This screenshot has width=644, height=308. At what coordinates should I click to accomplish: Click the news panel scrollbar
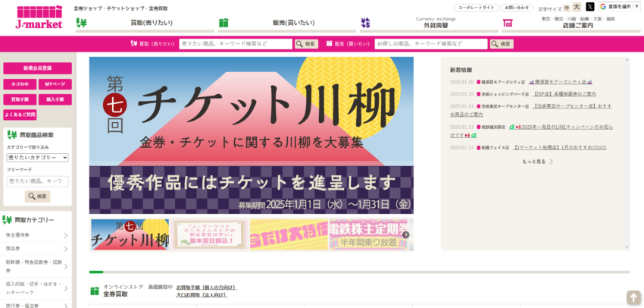tap(627, 153)
